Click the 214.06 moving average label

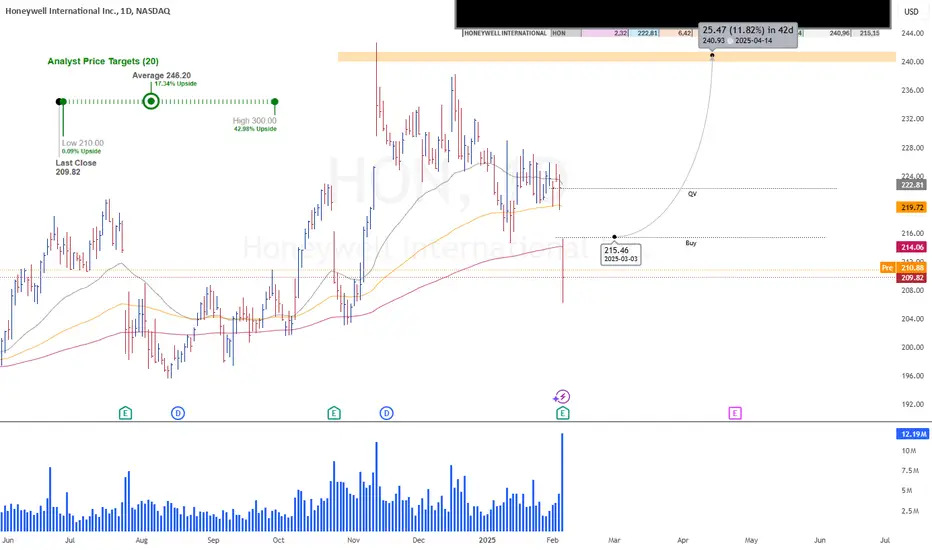(x=911, y=247)
